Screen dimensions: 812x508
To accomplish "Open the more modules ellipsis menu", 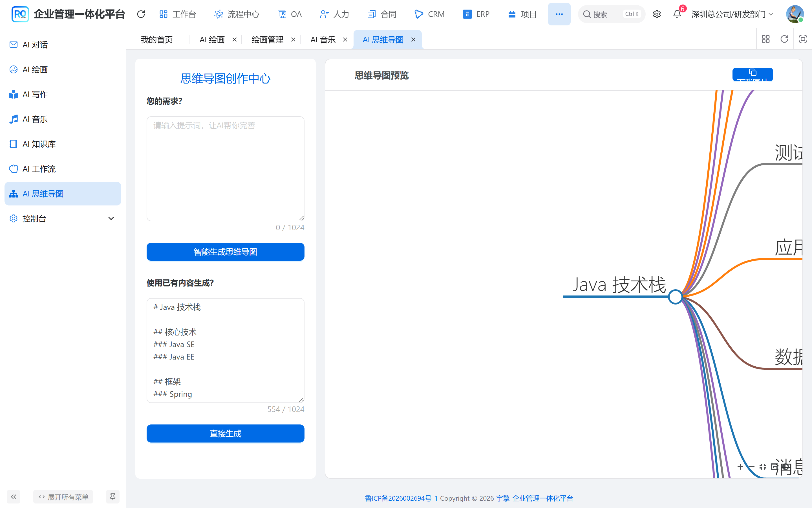I will (x=559, y=14).
